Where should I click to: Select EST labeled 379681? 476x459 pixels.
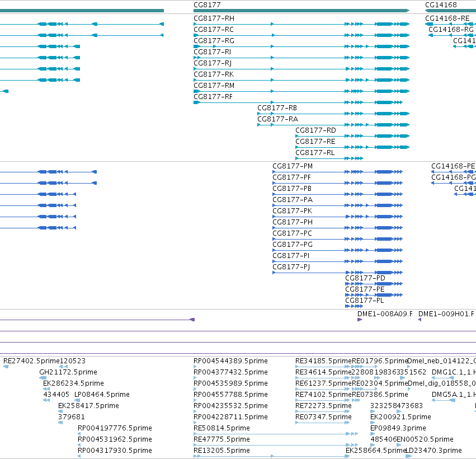[x=72, y=417]
